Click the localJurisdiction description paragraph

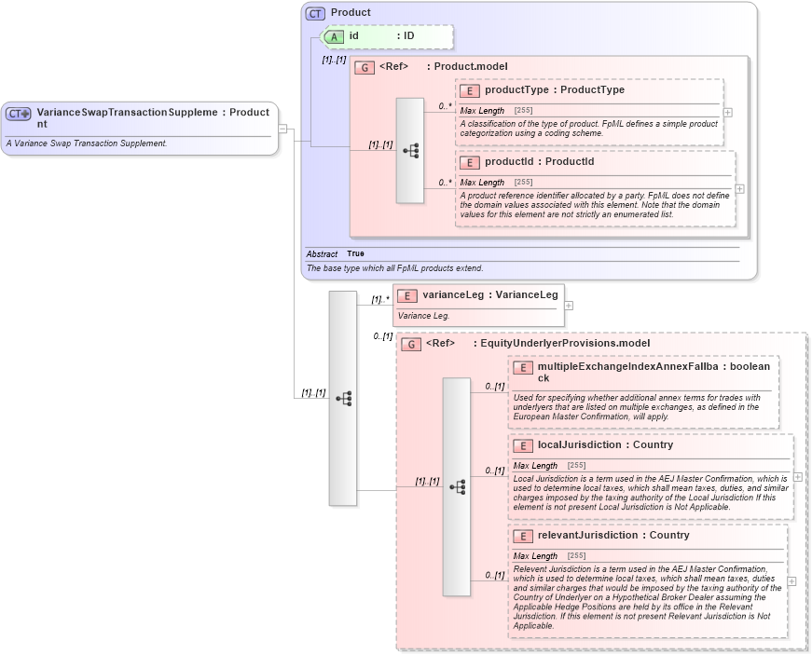coord(651,493)
